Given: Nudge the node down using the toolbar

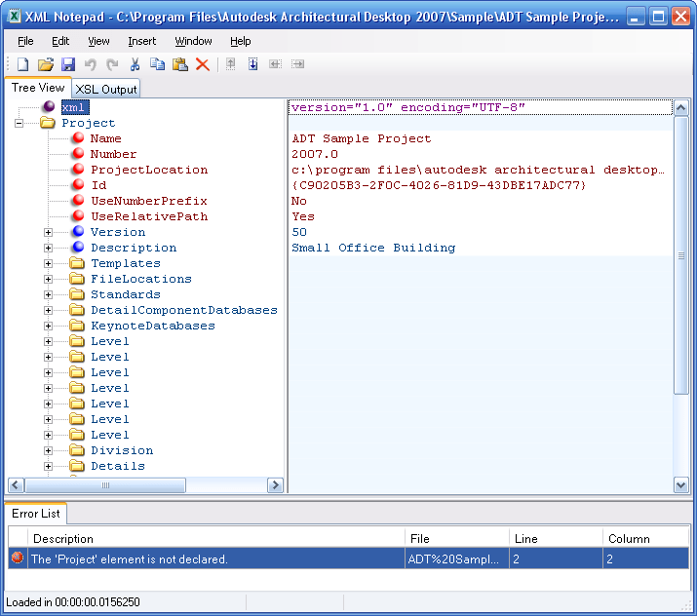Looking at the screenshot, I should (x=252, y=64).
